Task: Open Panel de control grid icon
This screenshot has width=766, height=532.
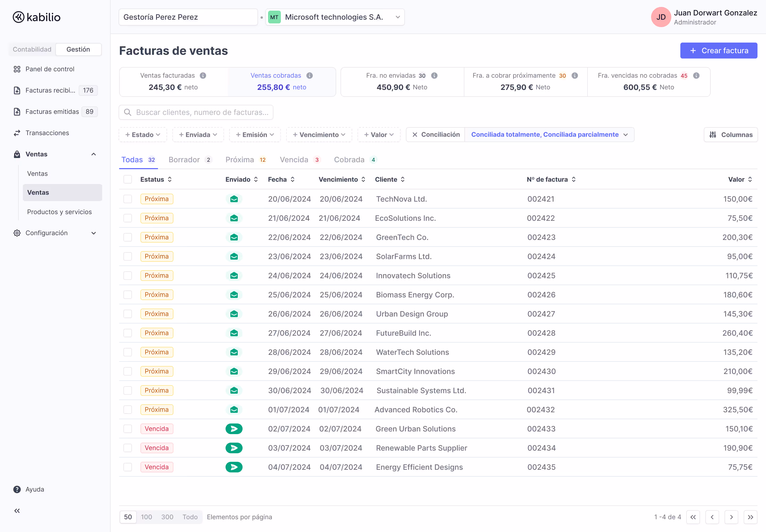Action: point(17,69)
